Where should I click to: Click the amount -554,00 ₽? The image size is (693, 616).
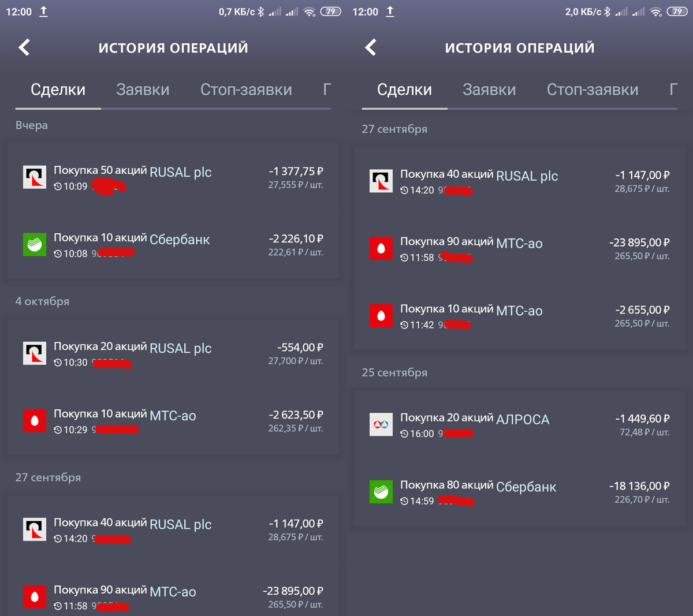coord(300,347)
